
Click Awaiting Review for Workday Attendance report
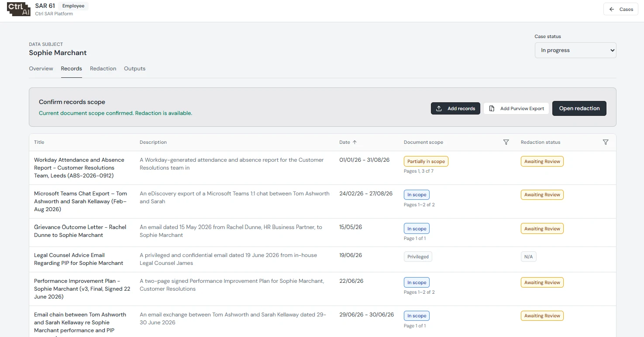click(x=542, y=161)
